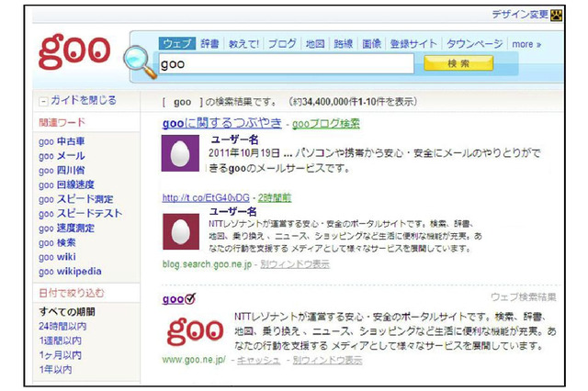Click the yellow 検索 button
The image size is (588, 391).
point(458,63)
